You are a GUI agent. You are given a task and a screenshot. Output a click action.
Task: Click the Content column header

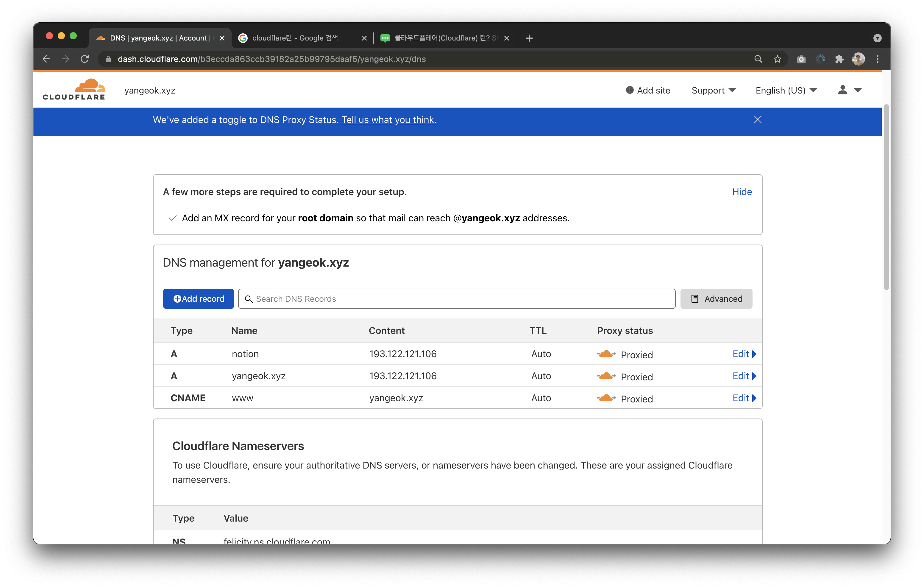pos(386,331)
